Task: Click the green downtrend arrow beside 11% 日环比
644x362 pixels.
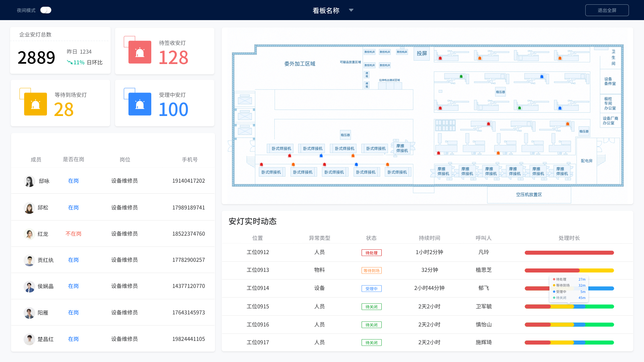Action: pos(69,62)
